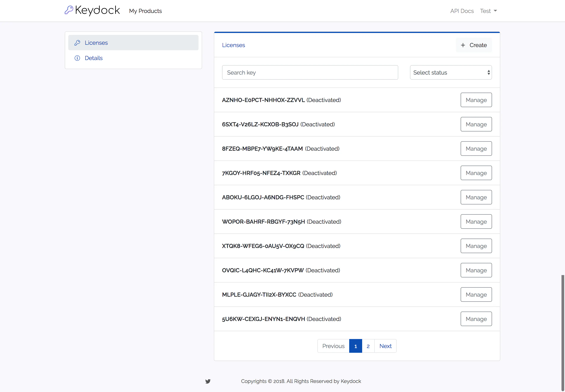Open the Test user dropdown menu
The image size is (565, 392).
click(488, 11)
